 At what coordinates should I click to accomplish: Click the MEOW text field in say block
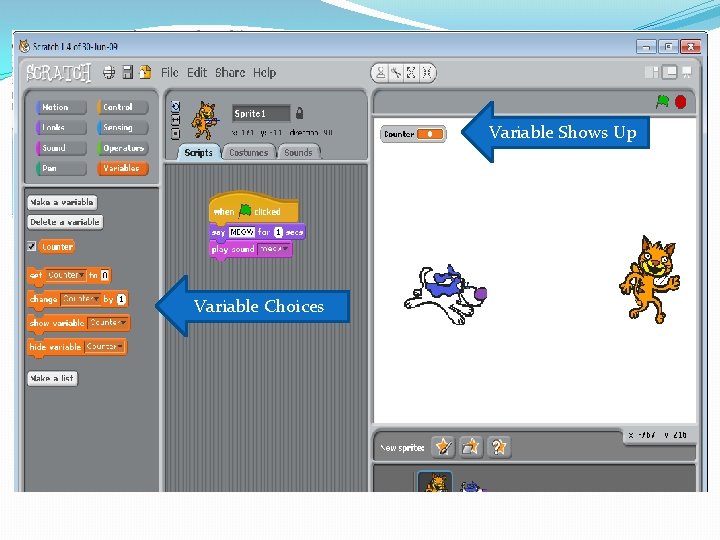click(242, 232)
